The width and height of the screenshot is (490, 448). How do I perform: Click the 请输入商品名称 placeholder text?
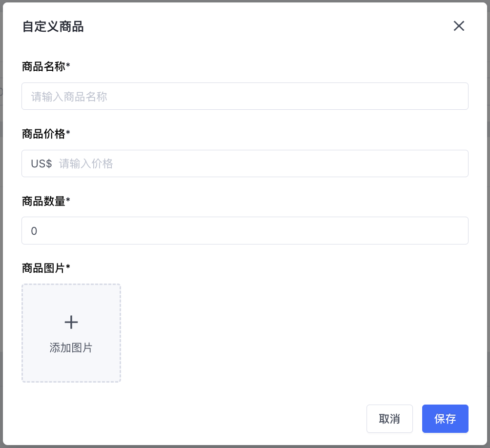coord(69,97)
